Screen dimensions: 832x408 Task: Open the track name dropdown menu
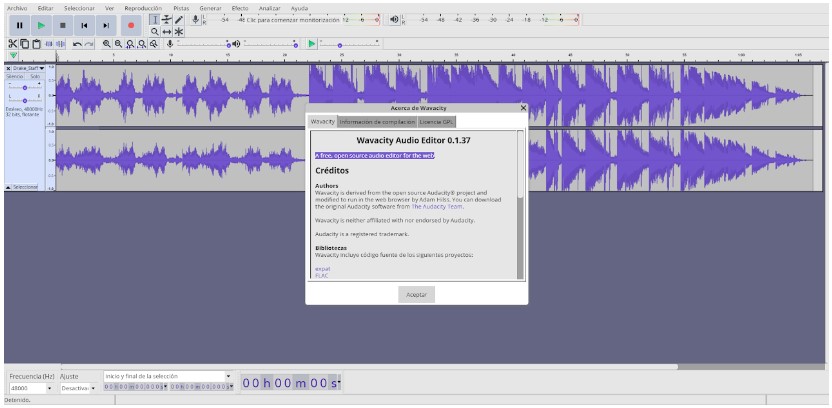(27, 68)
